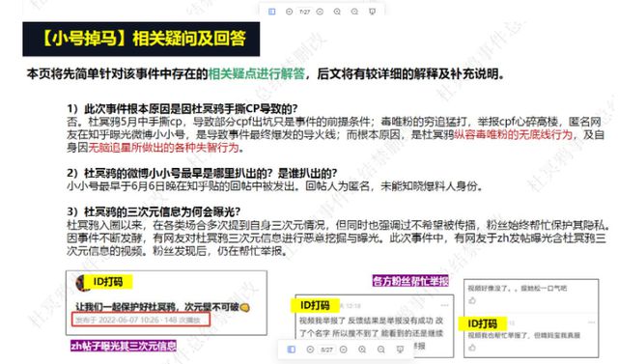Viewport: 618px width, 364px height.
Task: Zoom out using the 7/27 toolbar magnifier
Action: 354,12
